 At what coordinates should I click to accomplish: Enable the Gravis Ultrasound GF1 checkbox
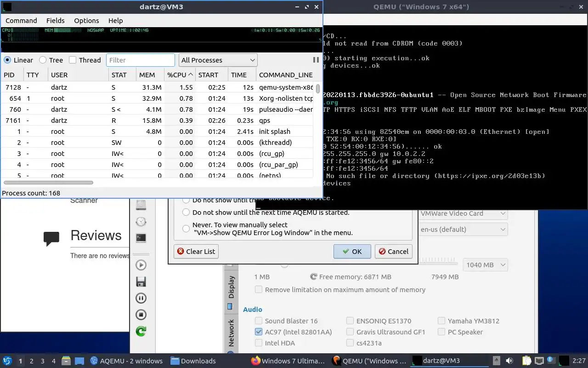350,332
